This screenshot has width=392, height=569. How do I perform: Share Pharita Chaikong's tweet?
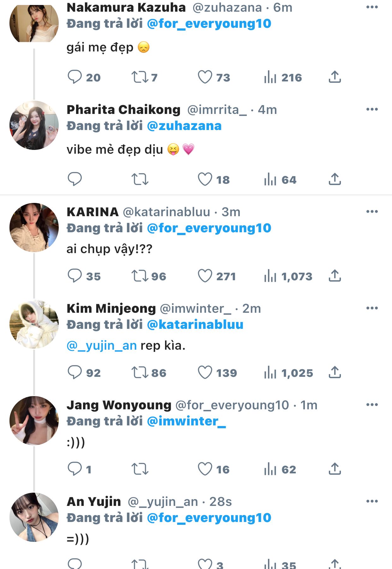coord(335,179)
